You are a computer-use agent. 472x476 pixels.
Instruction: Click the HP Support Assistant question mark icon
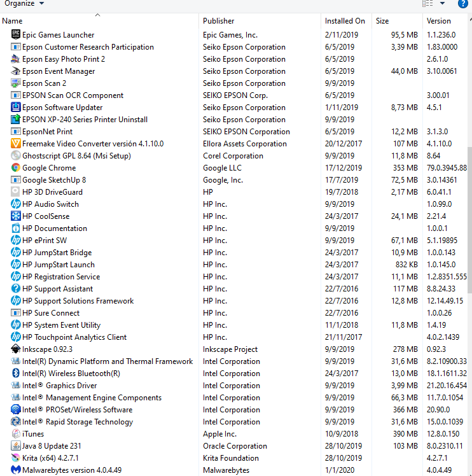click(x=15, y=288)
